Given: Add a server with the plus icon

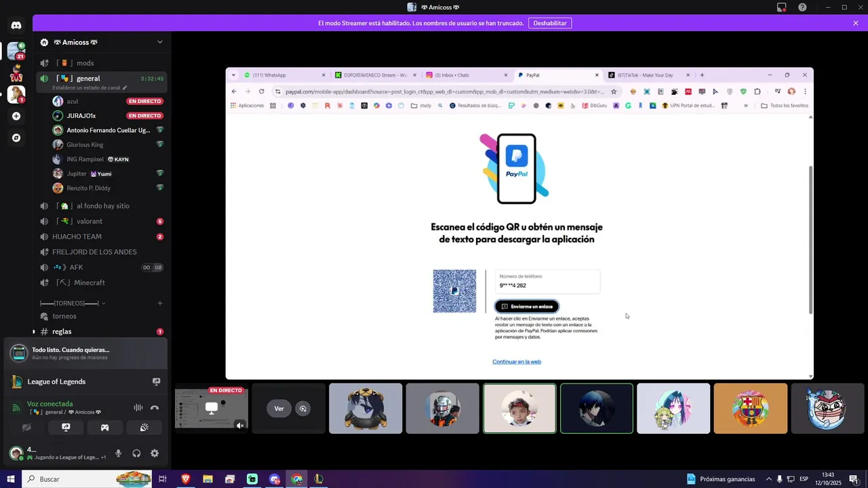Looking at the screenshot, I should [x=16, y=116].
